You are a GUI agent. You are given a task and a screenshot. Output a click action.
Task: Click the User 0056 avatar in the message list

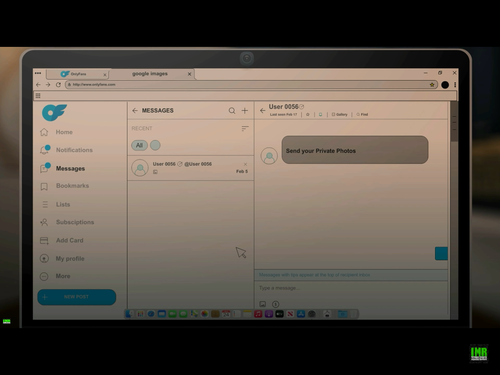click(140, 168)
